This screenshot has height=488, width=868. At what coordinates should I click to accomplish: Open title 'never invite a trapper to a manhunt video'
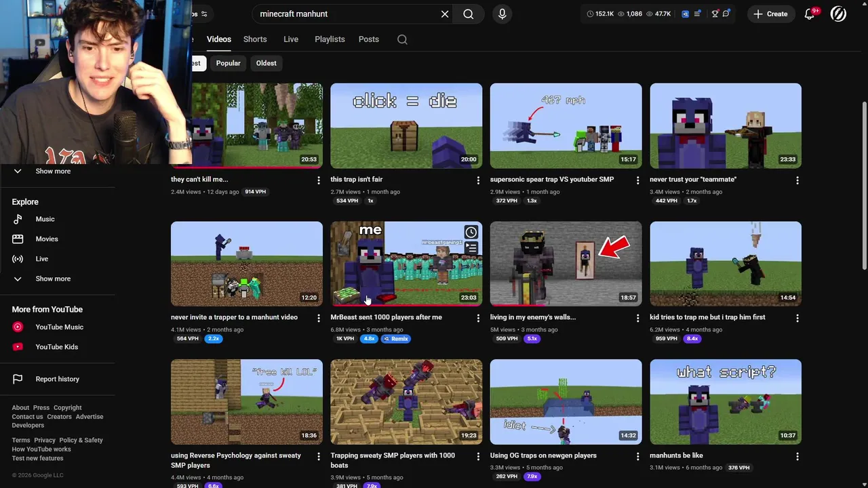(234, 317)
